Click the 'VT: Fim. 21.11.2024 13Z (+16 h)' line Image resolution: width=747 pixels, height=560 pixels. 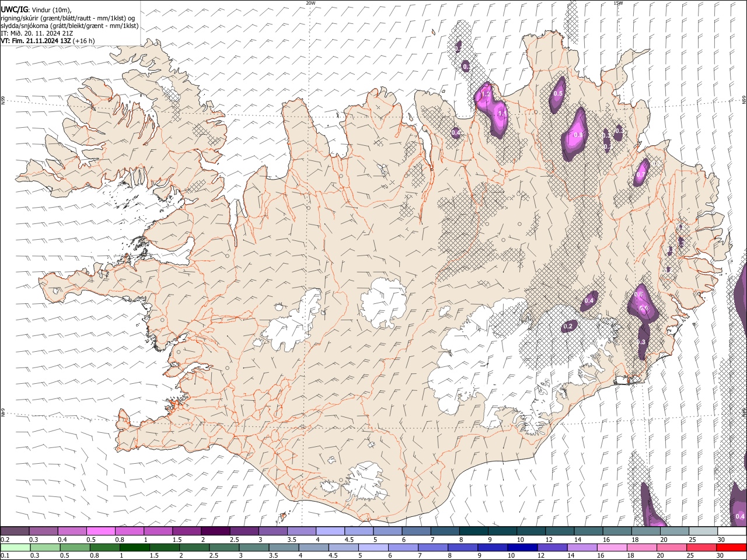(48, 41)
